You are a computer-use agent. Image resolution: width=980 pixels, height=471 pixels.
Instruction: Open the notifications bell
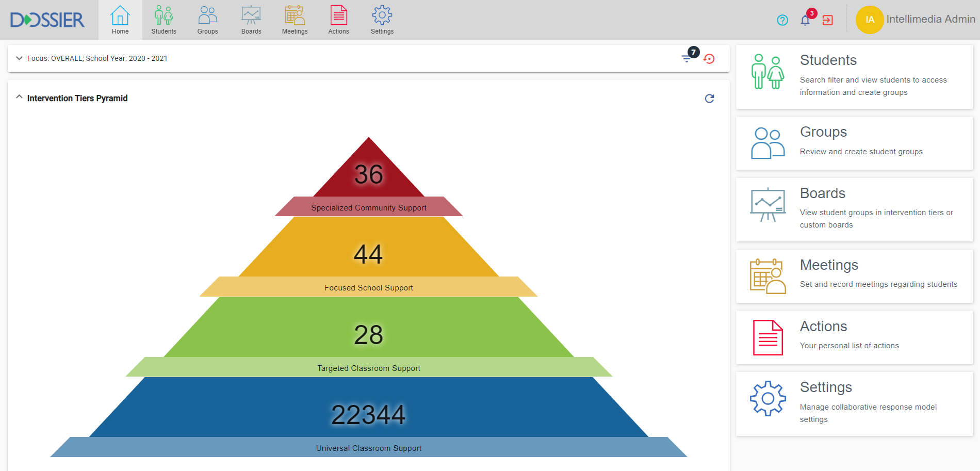pyautogui.click(x=805, y=20)
